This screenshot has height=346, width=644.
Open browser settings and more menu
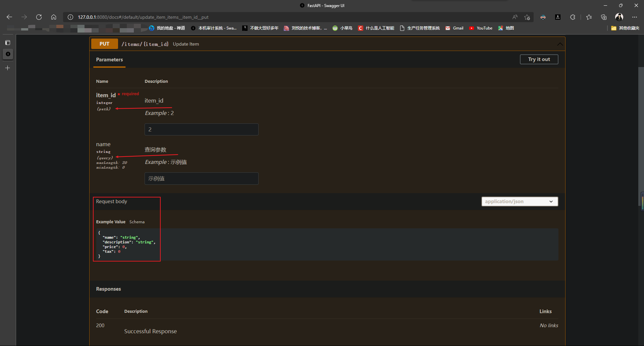pyautogui.click(x=635, y=17)
